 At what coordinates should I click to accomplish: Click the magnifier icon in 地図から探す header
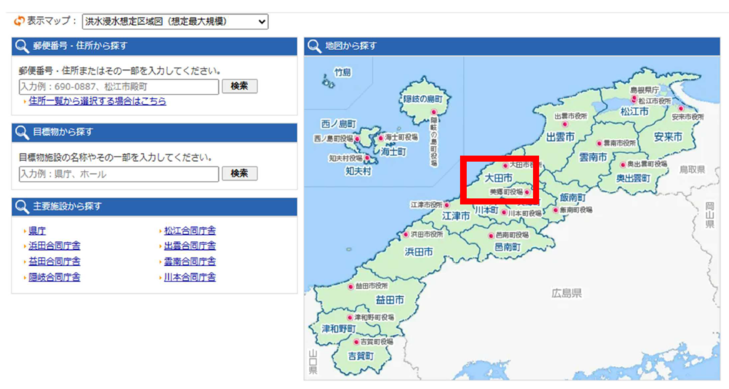pos(314,46)
